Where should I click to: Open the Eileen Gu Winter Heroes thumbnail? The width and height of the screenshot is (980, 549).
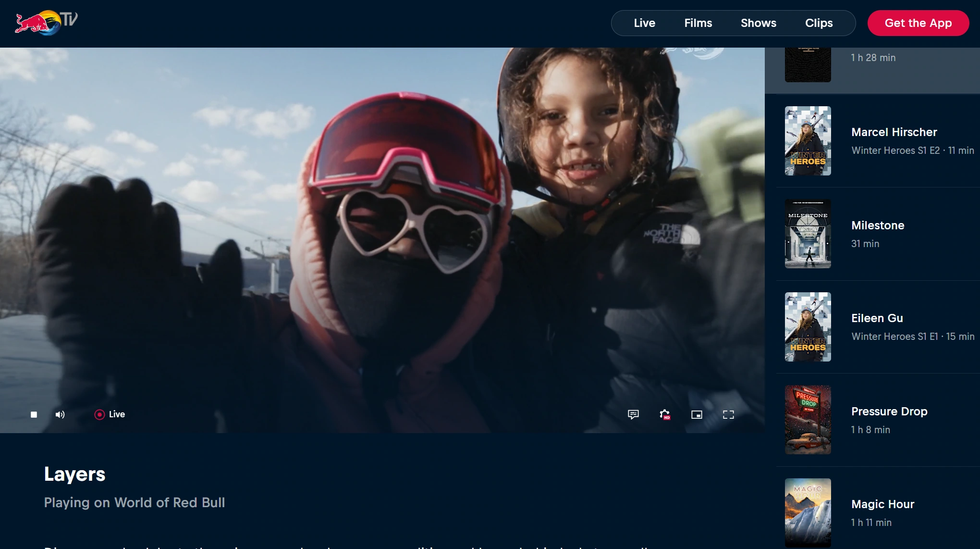808,327
